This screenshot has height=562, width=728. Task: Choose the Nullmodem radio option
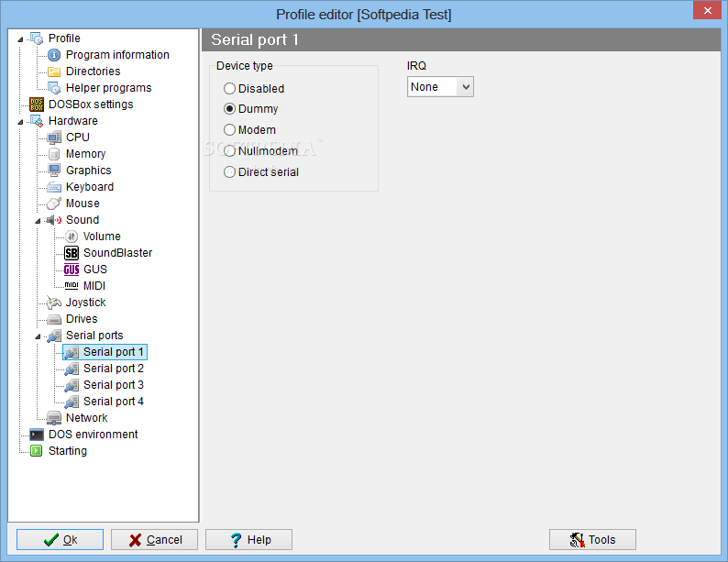(260, 151)
